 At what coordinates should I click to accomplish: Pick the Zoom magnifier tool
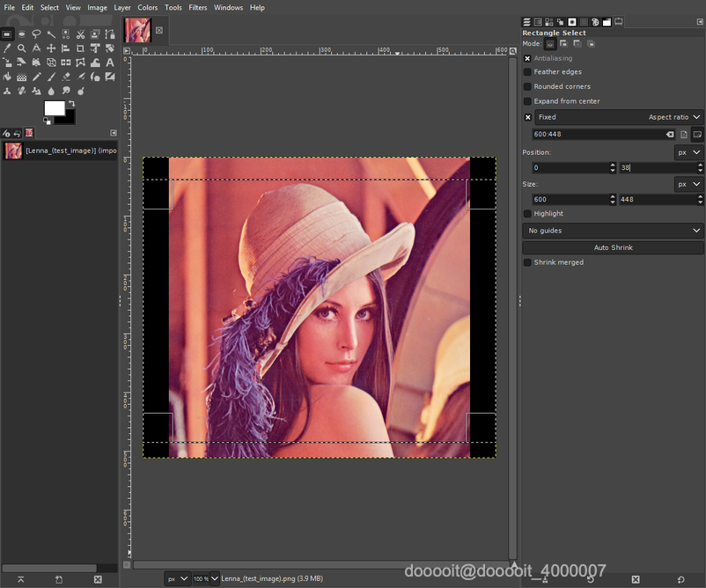pyautogui.click(x=21, y=48)
